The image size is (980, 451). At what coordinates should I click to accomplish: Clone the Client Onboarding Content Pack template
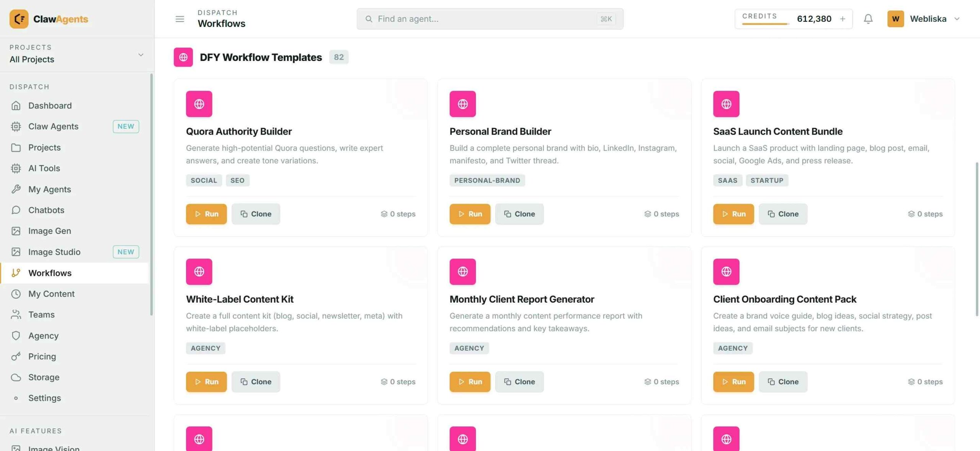pos(783,382)
